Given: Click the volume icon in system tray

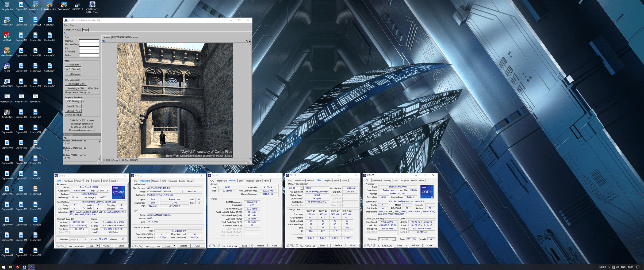Looking at the screenshot, I should (x=618, y=267).
